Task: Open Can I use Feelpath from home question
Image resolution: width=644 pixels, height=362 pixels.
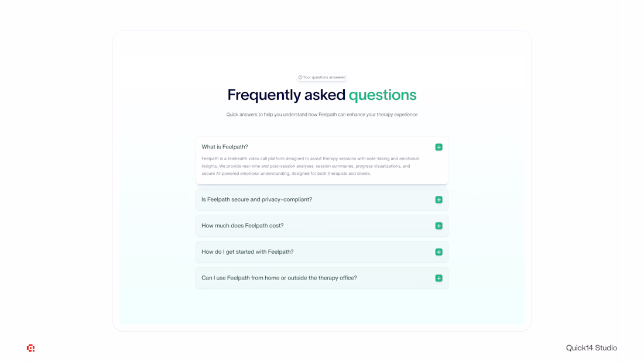Action: point(279,278)
